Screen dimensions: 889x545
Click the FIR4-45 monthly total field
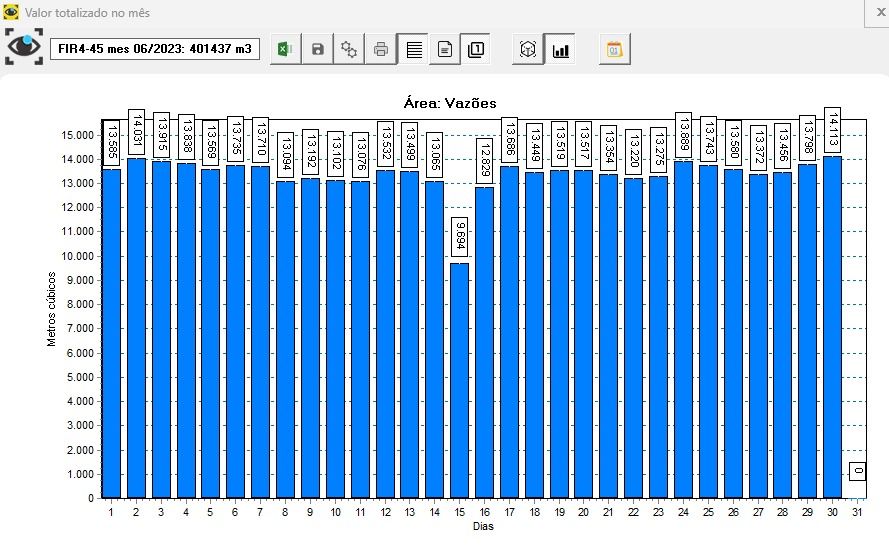(155, 49)
